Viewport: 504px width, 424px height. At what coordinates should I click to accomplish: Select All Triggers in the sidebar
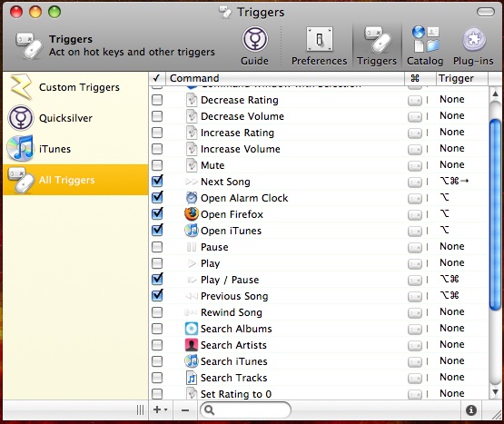(75, 180)
